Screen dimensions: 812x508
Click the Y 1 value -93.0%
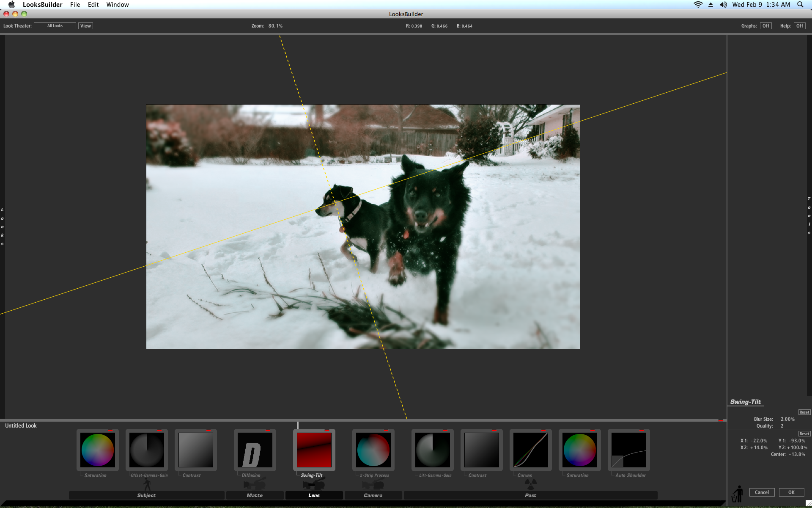coord(797,441)
